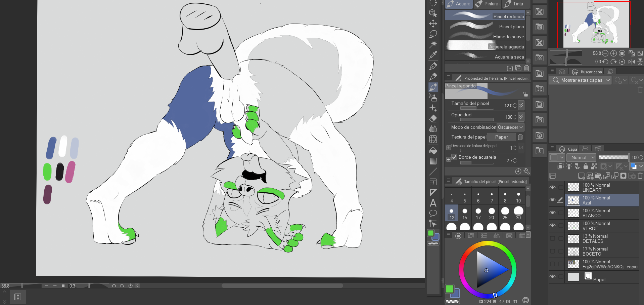Toggle the lock on Pincel redondo settings

point(525,94)
